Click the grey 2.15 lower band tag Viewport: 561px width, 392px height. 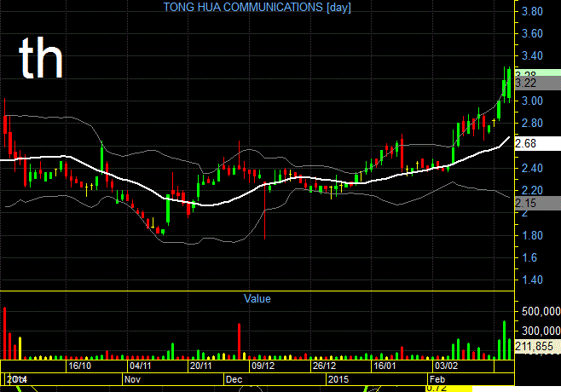click(538, 203)
